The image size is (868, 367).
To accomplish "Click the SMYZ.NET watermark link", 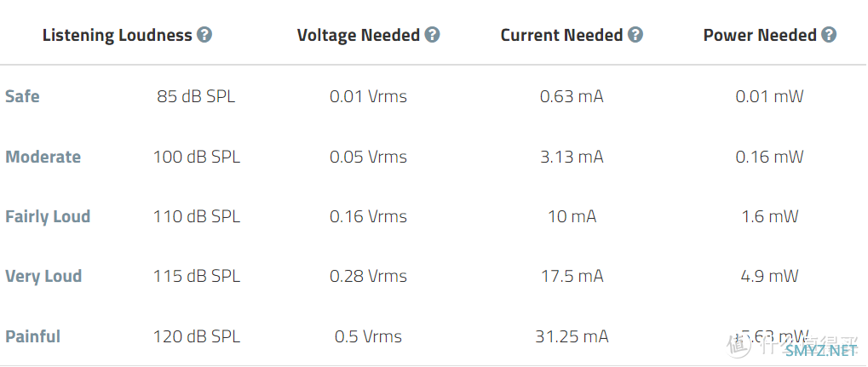I will coord(821,350).
